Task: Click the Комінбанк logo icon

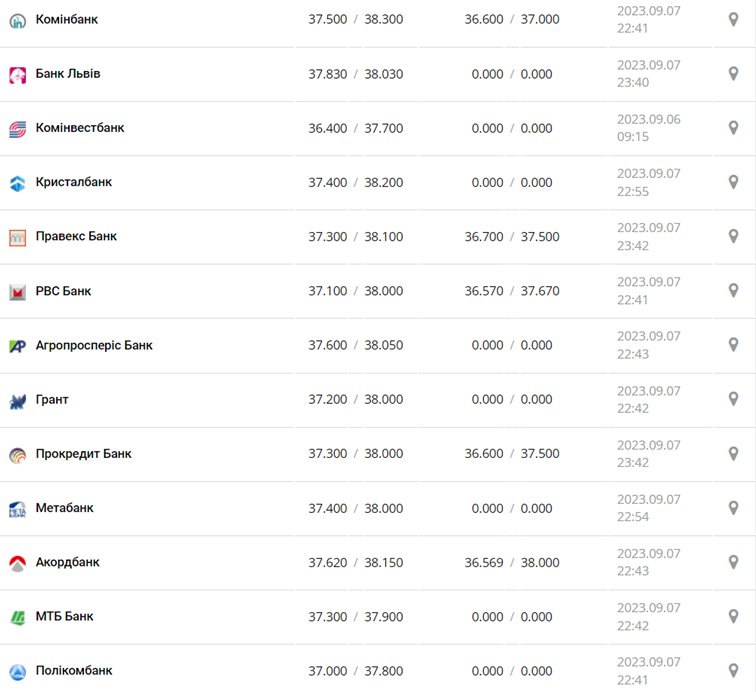Action: click(x=17, y=20)
